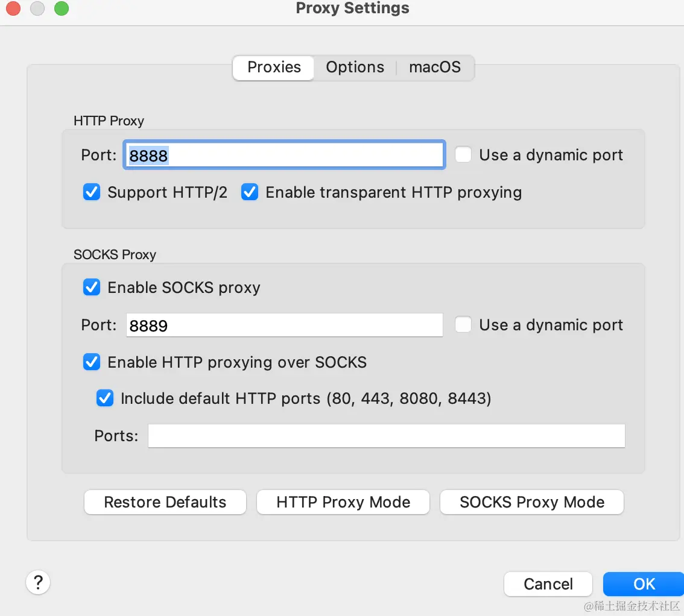Click the help question mark icon

pyautogui.click(x=38, y=582)
